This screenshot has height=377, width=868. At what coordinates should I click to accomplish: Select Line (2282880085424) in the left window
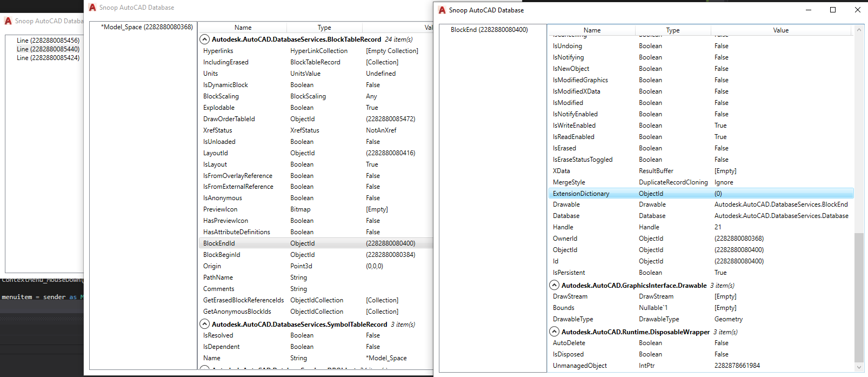48,58
